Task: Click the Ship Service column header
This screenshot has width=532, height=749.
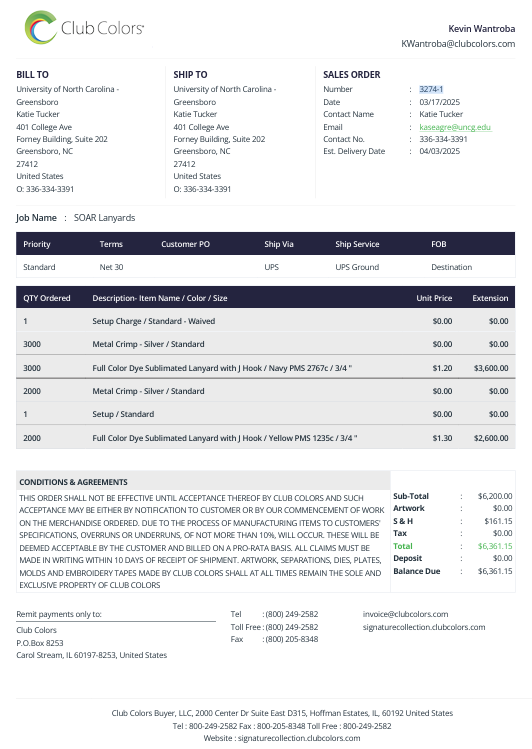Action: pos(357,244)
